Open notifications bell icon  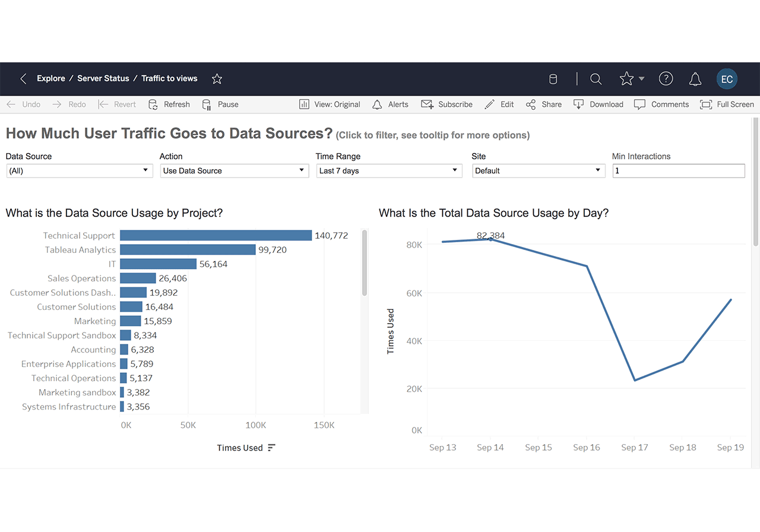(695, 80)
